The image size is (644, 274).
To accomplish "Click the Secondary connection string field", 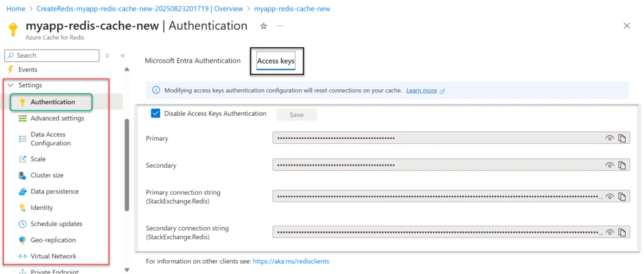I will pos(451,232).
